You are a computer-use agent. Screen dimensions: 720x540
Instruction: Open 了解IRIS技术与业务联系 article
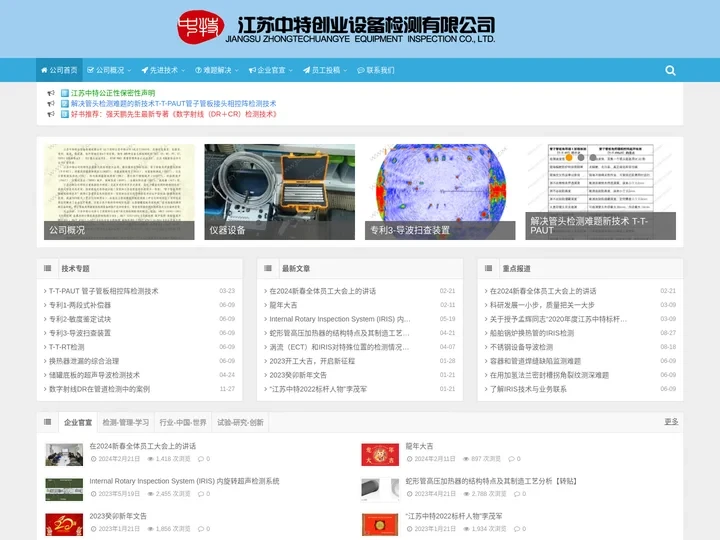(x=528, y=389)
